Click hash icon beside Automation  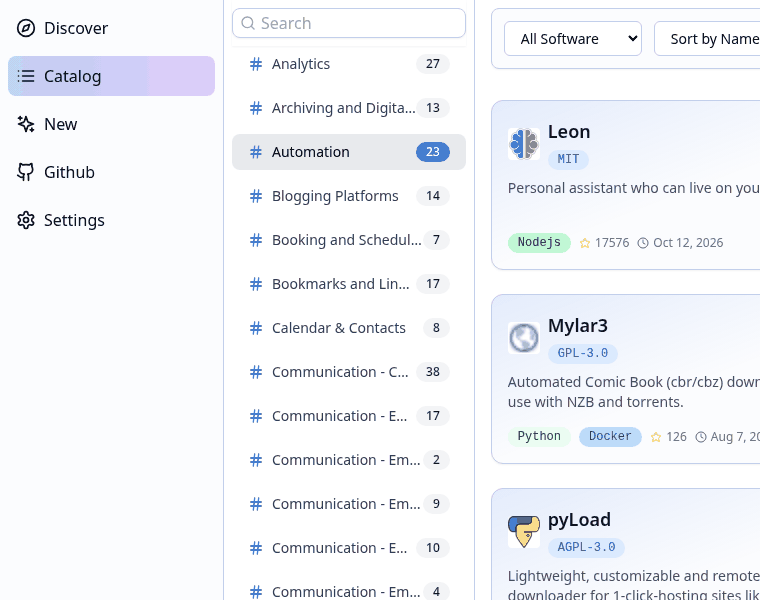pyautogui.click(x=255, y=152)
